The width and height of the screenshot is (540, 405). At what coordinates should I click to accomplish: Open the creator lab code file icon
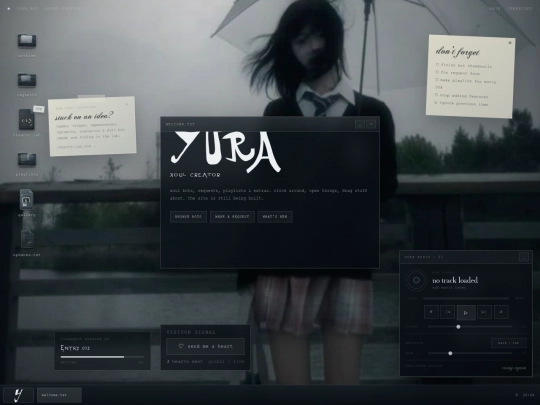pyautogui.click(x=27, y=120)
